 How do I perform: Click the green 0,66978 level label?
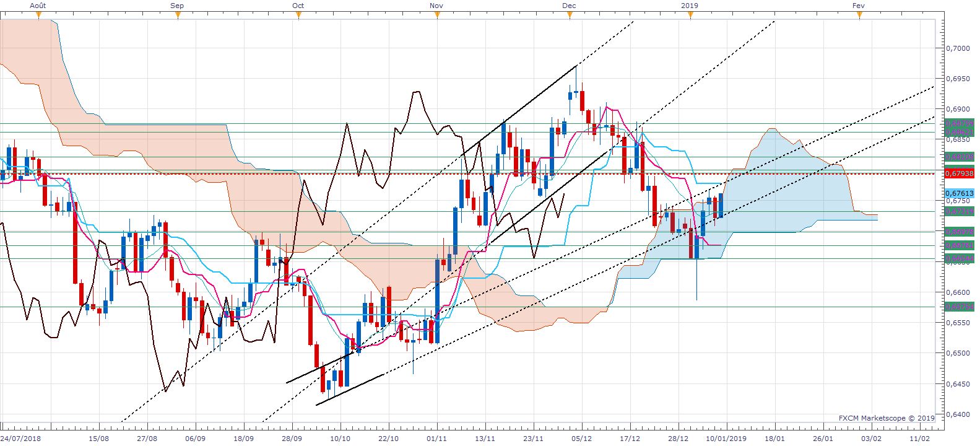[959, 232]
